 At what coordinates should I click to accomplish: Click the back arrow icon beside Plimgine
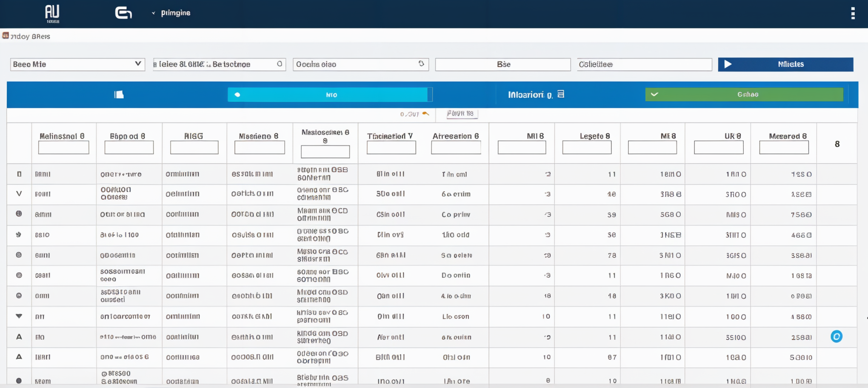(123, 13)
